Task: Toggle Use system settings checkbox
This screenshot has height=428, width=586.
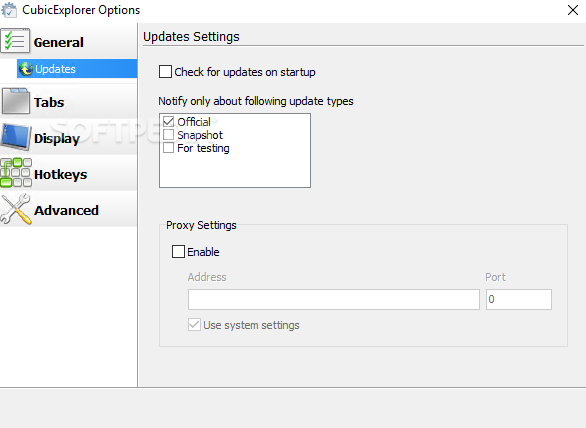Action: pyautogui.click(x=194, y=324)
